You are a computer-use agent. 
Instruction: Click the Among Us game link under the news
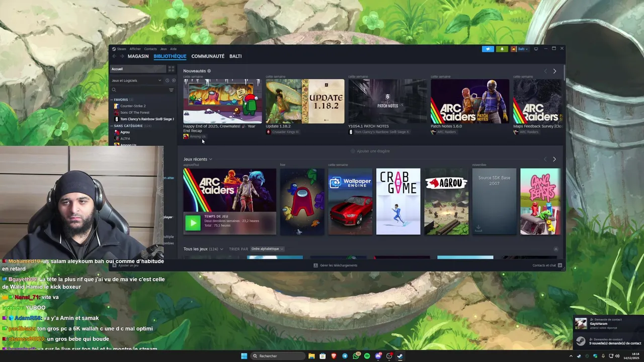(195, 137)
